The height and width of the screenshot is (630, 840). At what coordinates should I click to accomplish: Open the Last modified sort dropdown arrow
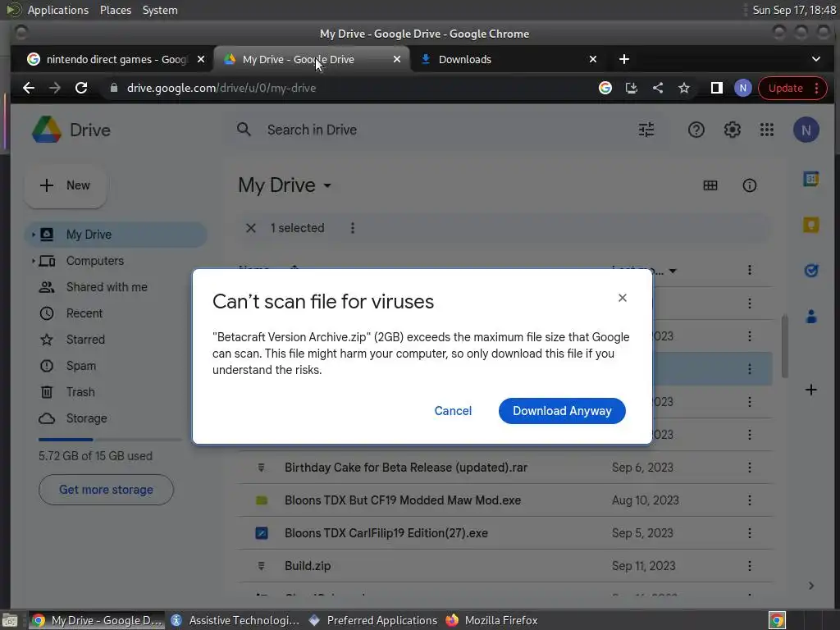point(673,271)
